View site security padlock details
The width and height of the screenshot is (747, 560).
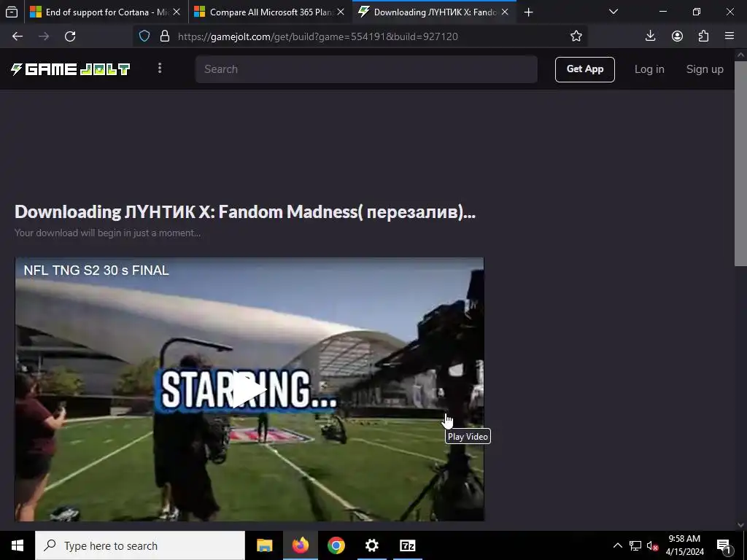(165, 36)
